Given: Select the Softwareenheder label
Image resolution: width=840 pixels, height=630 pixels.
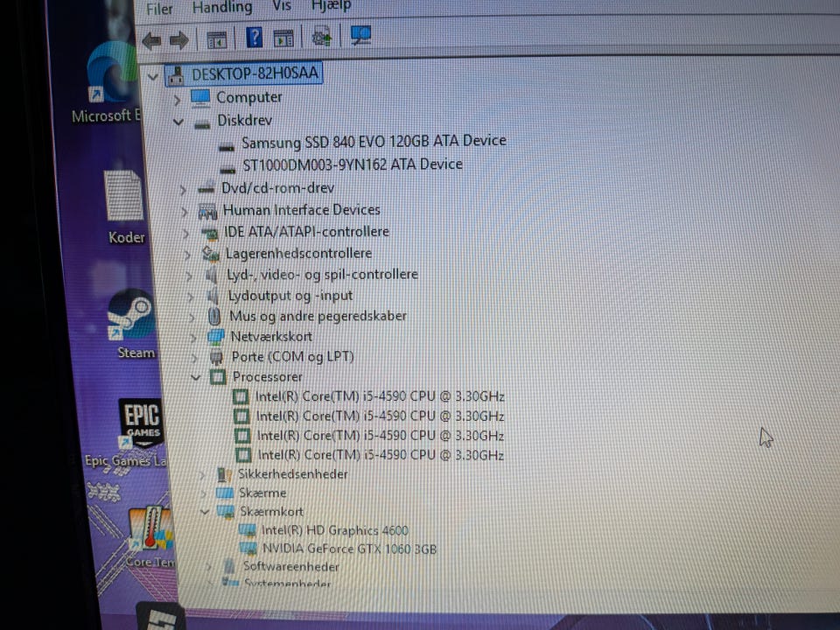Looking at the screenshot, I should tap(290, 567).
